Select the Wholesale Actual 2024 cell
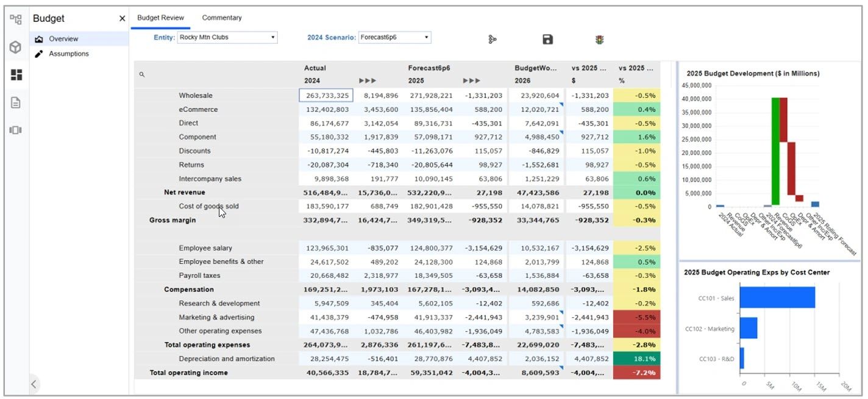Viewport: 868px width, 399px height. (x=326, y=95)
